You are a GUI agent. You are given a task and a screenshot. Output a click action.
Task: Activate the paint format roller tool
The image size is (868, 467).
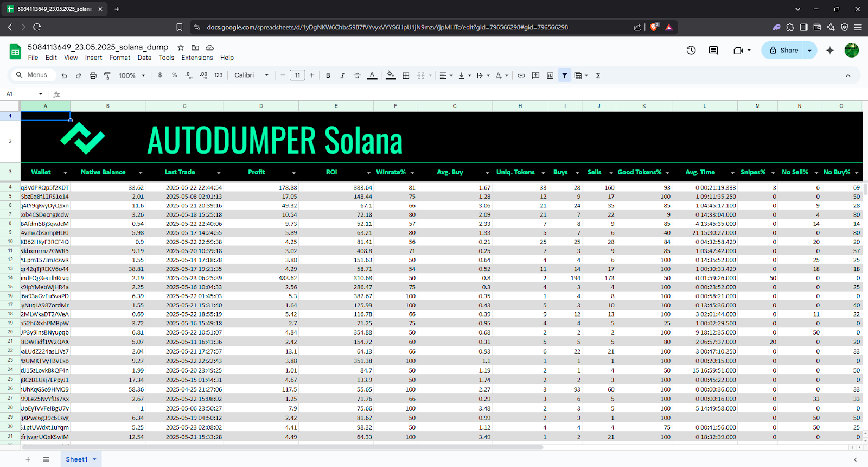click(107, 75)
